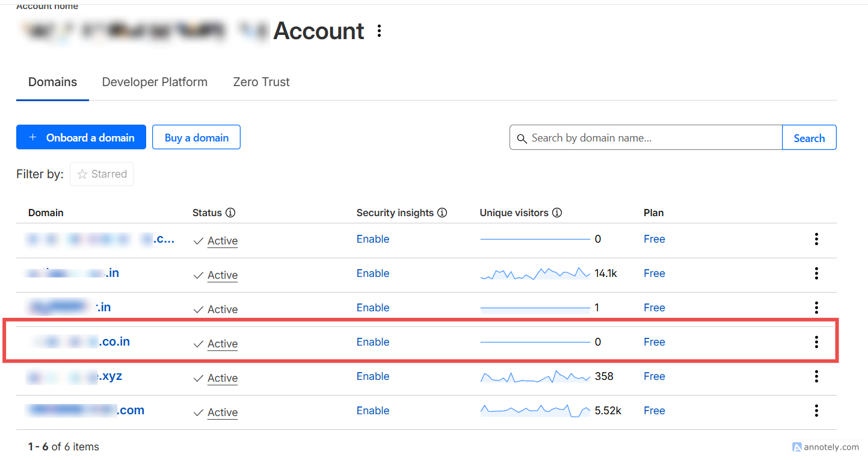
Task: Open the Zero Trust tab
Action: pos(261,82)
